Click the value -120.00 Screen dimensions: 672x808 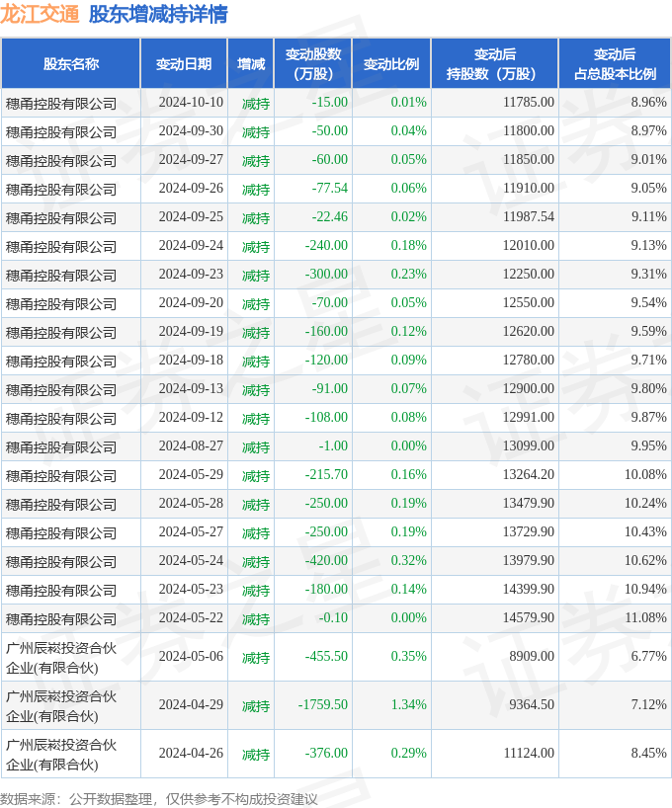(x=326, y=360)
